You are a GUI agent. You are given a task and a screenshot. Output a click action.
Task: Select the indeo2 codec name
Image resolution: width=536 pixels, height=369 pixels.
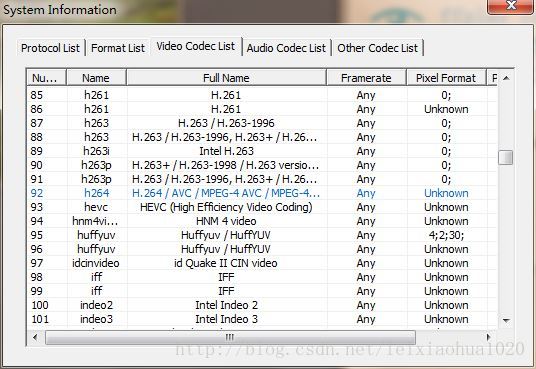pos(96,305)
